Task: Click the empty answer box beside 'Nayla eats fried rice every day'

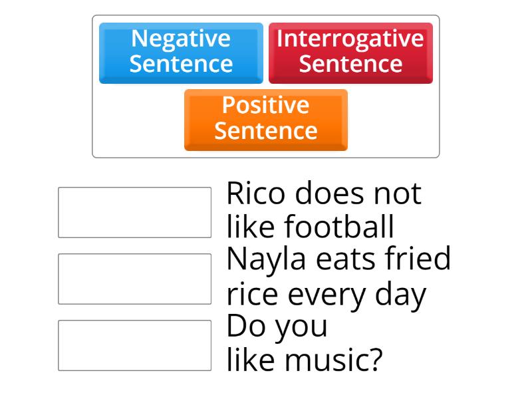Action: [x=134, y=277]
